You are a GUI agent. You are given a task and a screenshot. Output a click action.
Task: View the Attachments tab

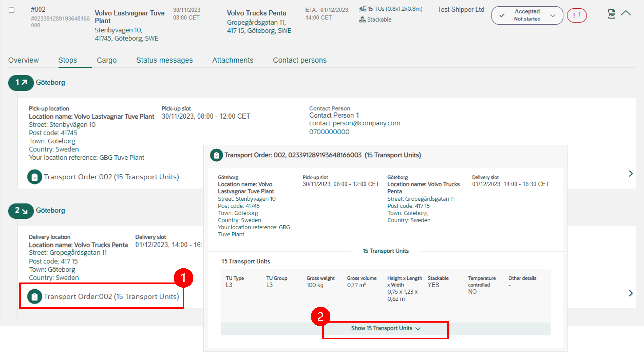233,60
